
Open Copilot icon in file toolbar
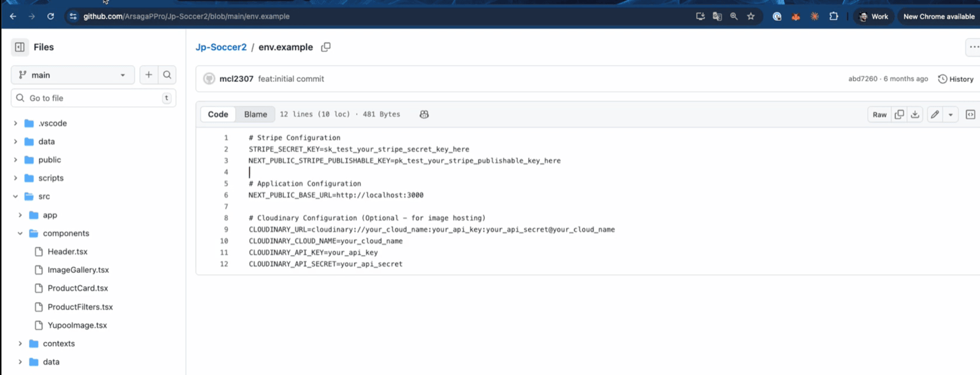click(x=424, y=114)
